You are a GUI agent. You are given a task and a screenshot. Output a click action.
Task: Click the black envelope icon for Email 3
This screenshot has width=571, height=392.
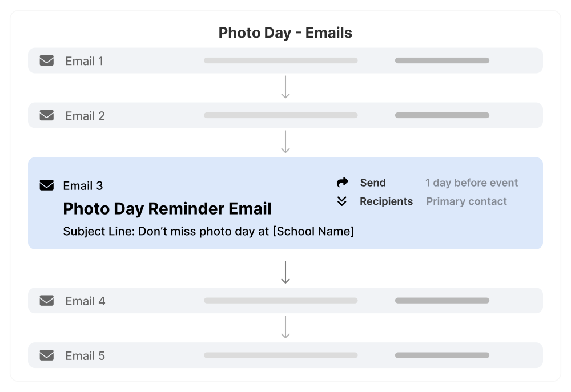[x=47, y=185]
